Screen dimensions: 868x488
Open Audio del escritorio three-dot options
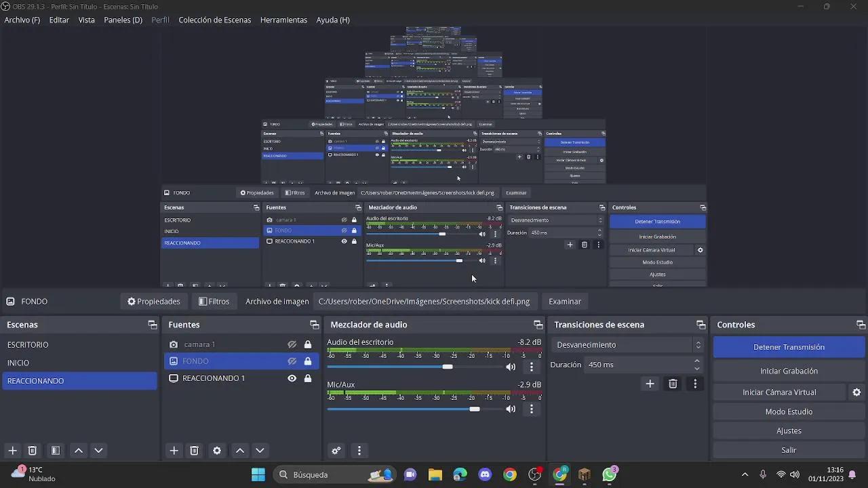[x=531, y=367]
